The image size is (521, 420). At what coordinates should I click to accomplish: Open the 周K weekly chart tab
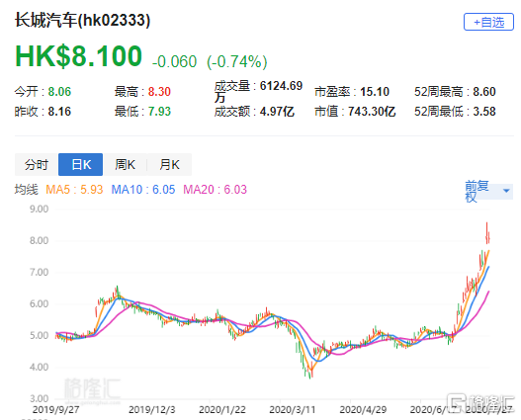[x=125, y=165]
